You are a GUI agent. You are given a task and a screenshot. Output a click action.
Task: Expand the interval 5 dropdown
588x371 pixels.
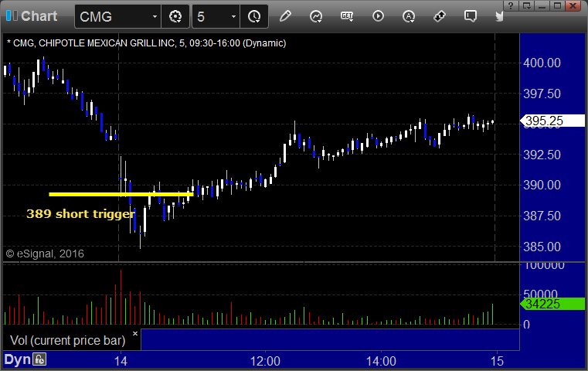point(233,16)
